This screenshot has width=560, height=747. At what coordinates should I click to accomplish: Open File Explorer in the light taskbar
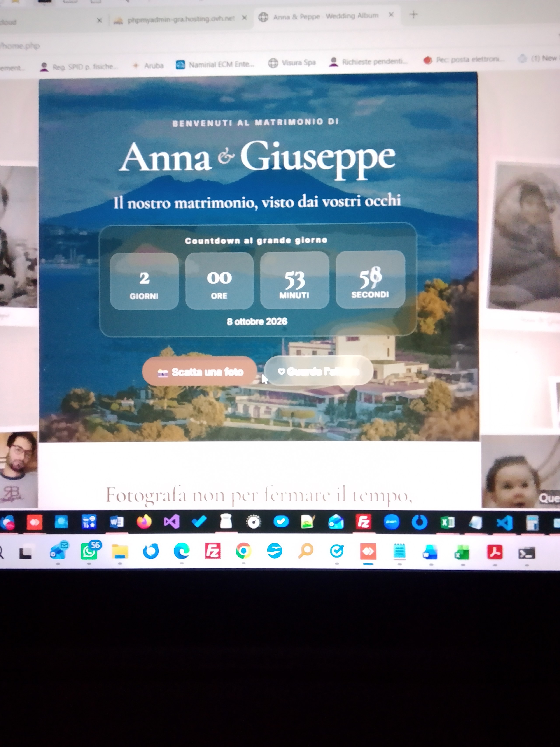120,552
